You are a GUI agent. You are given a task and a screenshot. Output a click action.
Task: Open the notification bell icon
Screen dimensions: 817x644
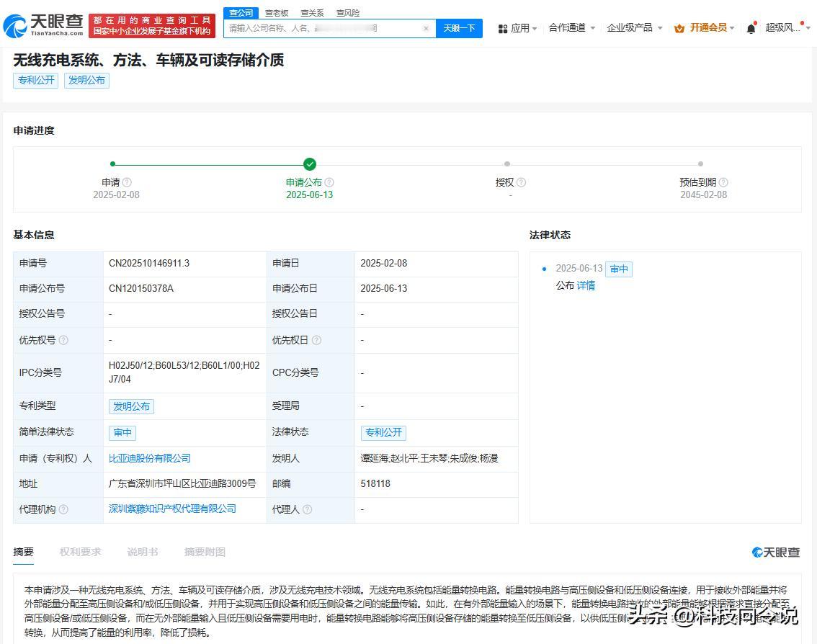751,28
